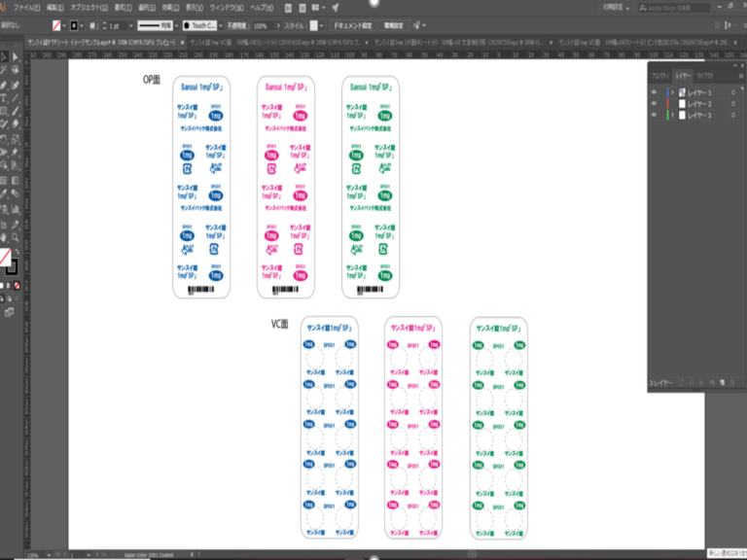Image resolution: width=747 pixels, height=560 pixels.
Task: Open the ファイル(F) menu
Action: click(x=26, y=7)
